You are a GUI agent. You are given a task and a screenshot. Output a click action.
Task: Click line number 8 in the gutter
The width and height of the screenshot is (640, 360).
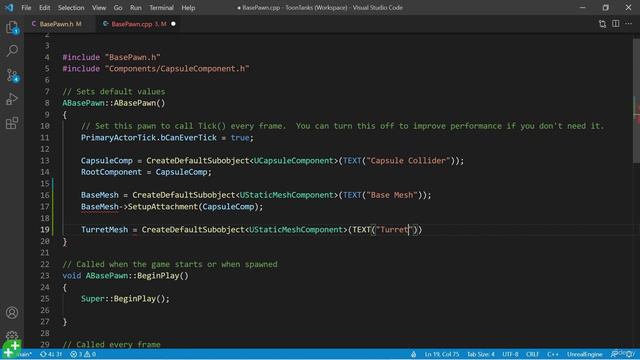tap(47, 103)
